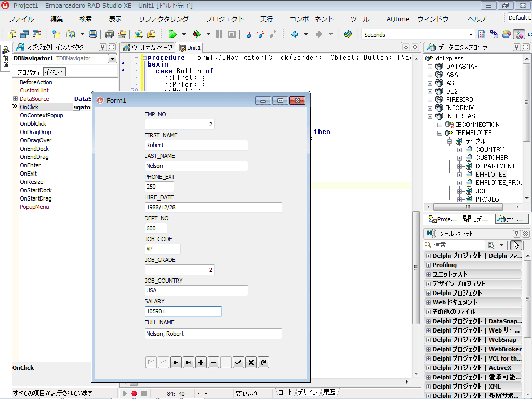Screen dimensions: 532x399
Task: Select the FIREBIRD node in Data Explorer
Action: coord(459,100)
